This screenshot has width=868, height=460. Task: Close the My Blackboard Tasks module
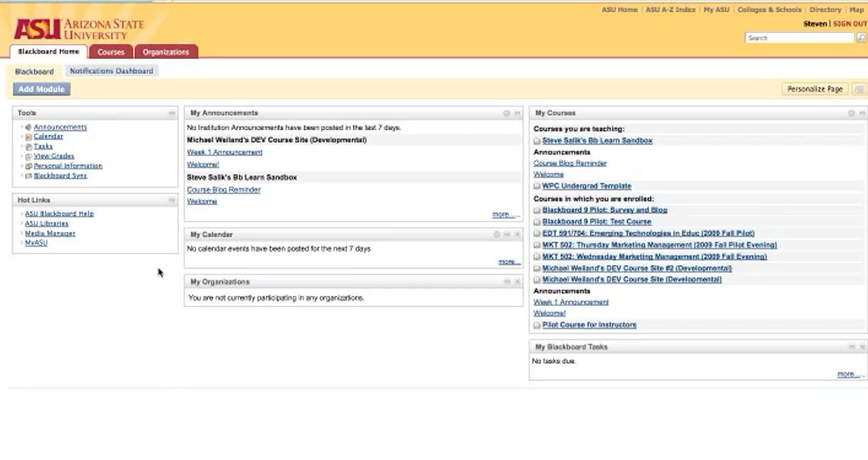[x=862, y=347]
